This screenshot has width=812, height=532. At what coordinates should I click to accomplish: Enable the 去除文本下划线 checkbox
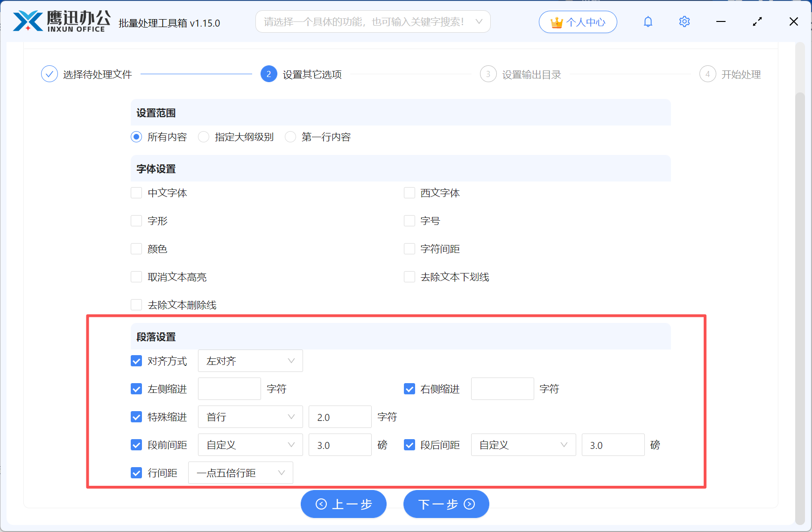pyautogui.click(x=410, y=277)
